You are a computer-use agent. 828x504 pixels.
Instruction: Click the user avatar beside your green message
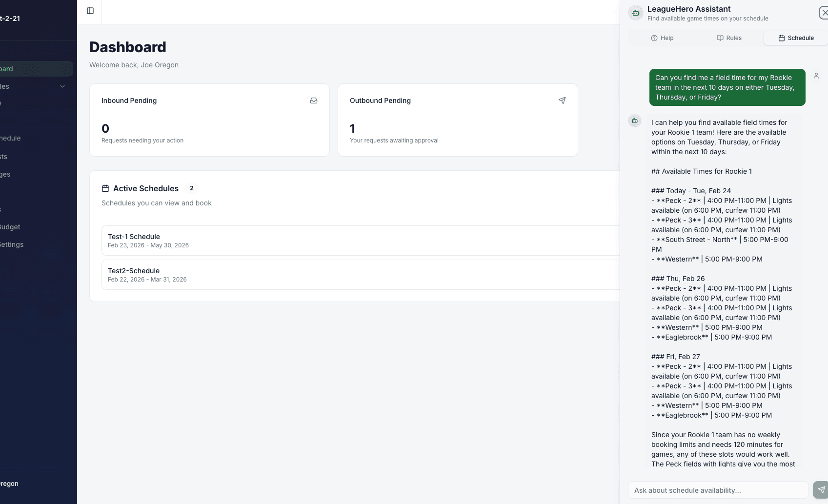pyautogui.click(x=816, y=76)
